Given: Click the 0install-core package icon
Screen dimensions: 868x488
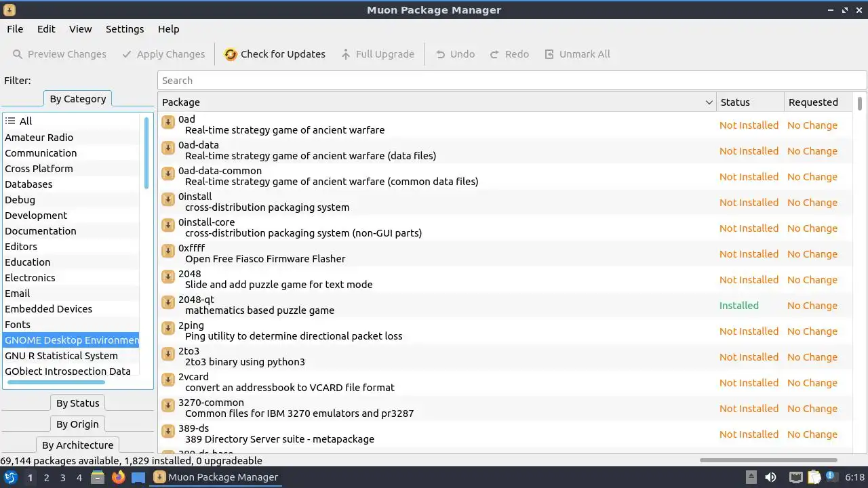Looking at the screenshot, I should pos(168,225).
